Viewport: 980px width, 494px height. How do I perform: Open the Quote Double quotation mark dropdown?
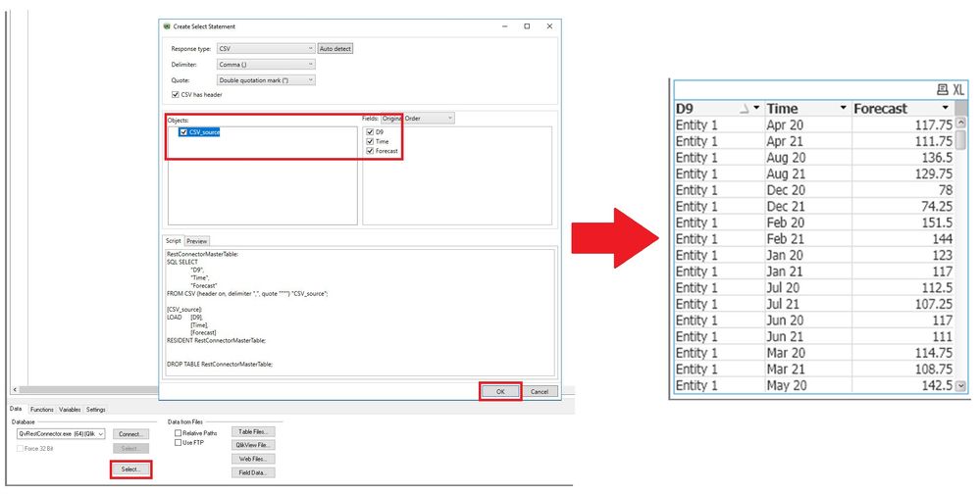(266, 80)
